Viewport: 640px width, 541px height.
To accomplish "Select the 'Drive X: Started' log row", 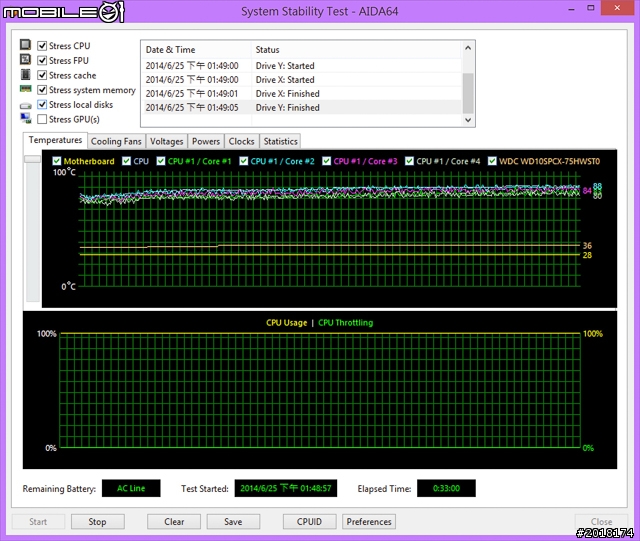I will coord(302,80).
